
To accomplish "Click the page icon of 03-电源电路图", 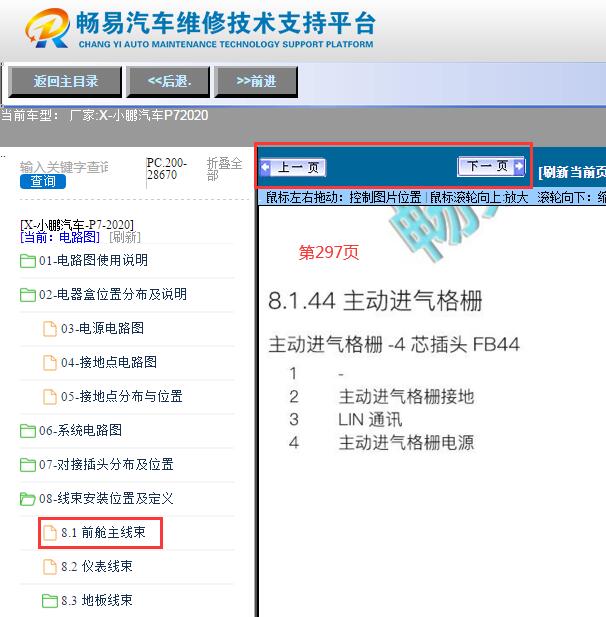I will coord(50,329).
